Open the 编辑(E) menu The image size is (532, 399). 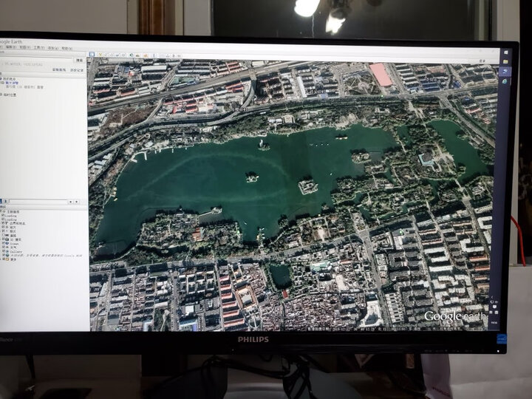[x=11, y=47]
